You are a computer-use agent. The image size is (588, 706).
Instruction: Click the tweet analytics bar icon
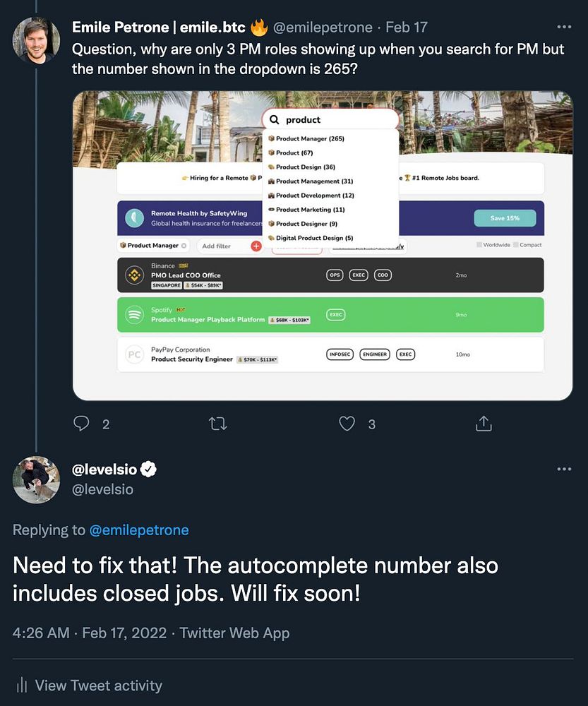22,686
